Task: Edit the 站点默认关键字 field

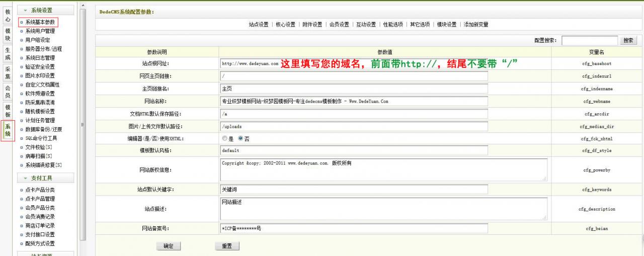Action: coord(354,190)
